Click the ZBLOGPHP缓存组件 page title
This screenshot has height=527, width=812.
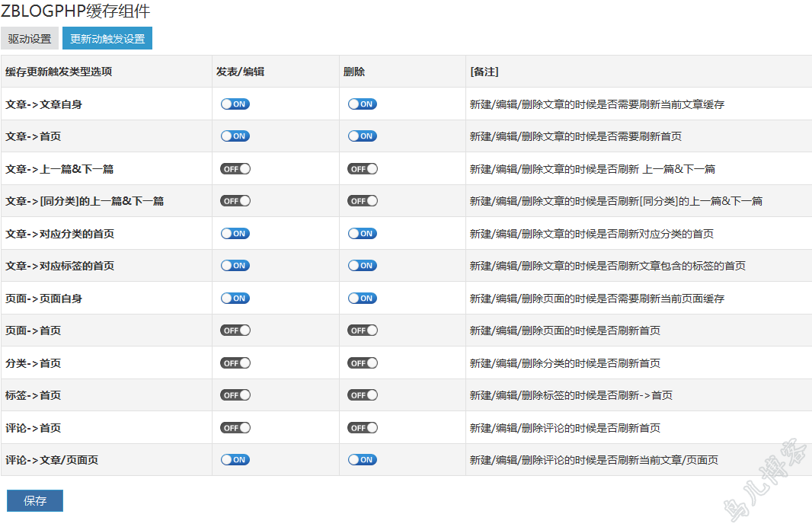click(75, 11)
